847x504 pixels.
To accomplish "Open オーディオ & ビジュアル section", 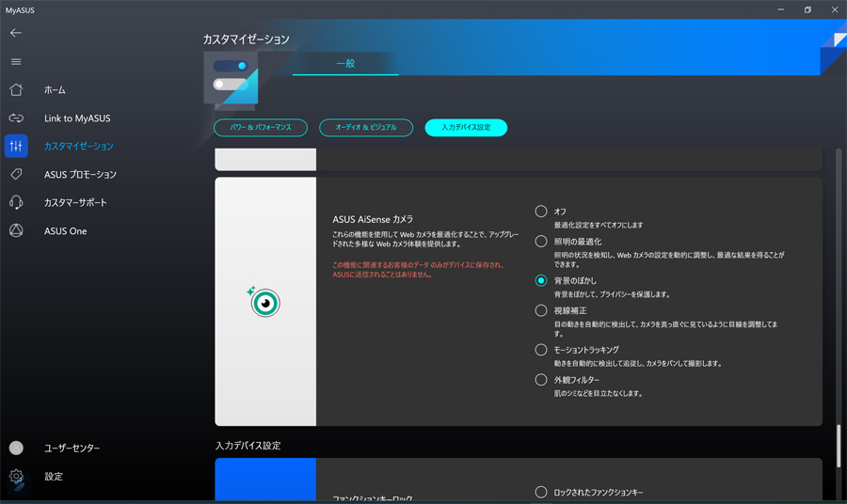I will [x=366, y=127].
